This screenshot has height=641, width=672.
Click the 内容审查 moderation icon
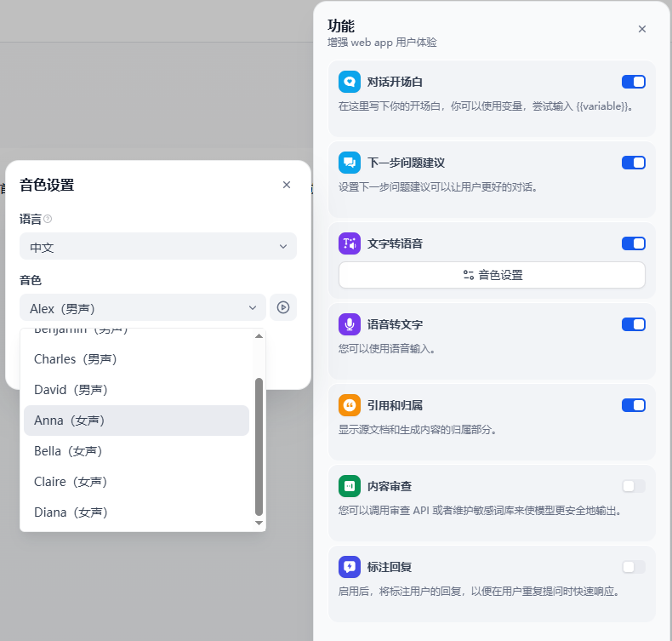pos(350,486)
